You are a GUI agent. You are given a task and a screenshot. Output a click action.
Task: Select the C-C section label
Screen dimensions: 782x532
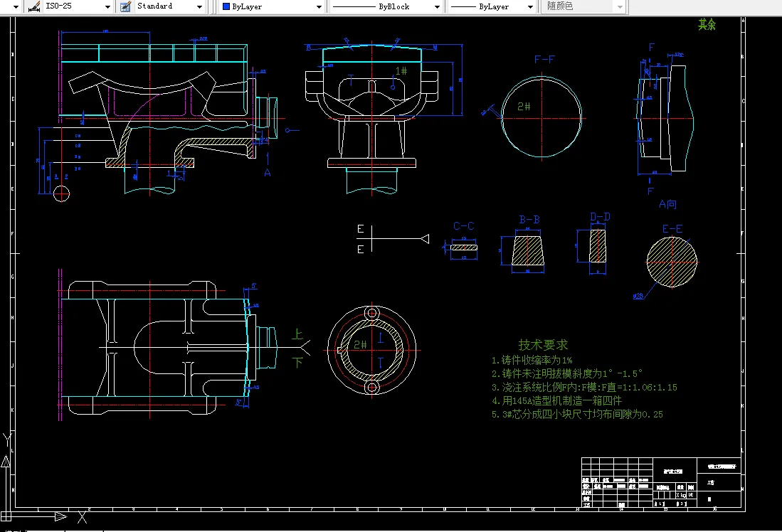point(463,226)
